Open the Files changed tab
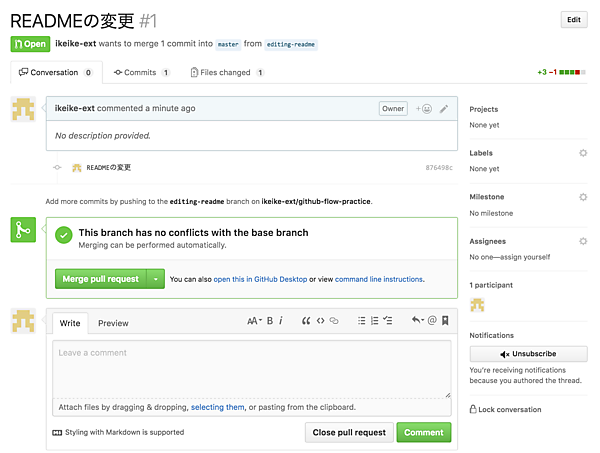This screenshot has height=453, width=600. (x=227, y=72)
